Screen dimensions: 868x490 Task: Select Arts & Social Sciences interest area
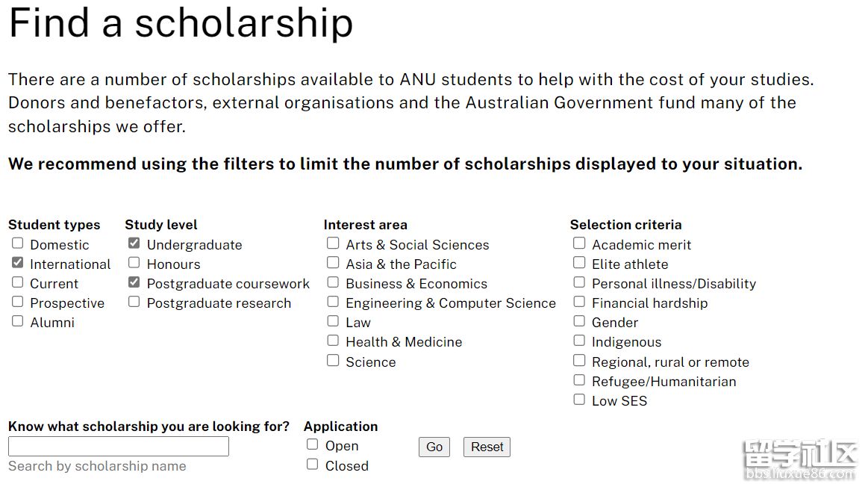[x=333, y=244]
